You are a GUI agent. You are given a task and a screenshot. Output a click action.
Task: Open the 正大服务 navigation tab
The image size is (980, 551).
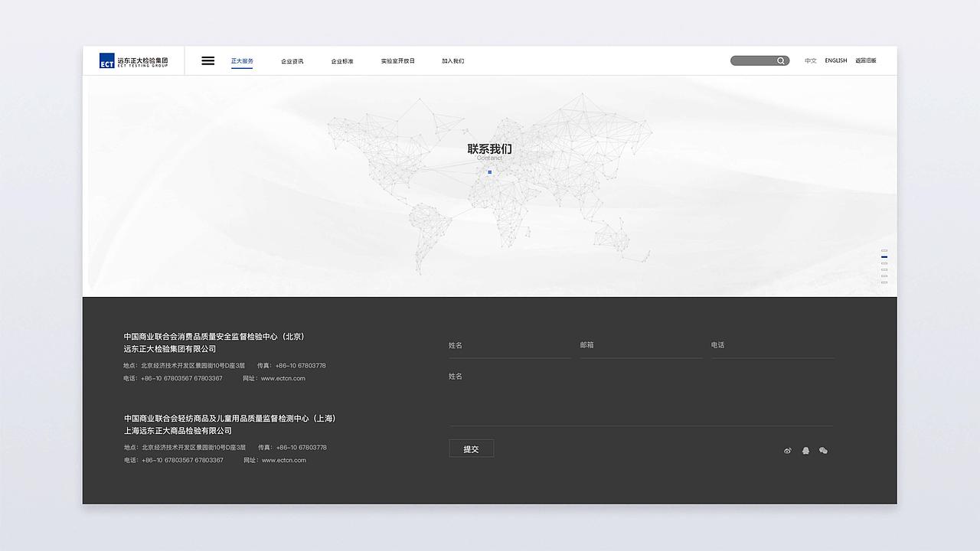point(242,60)
